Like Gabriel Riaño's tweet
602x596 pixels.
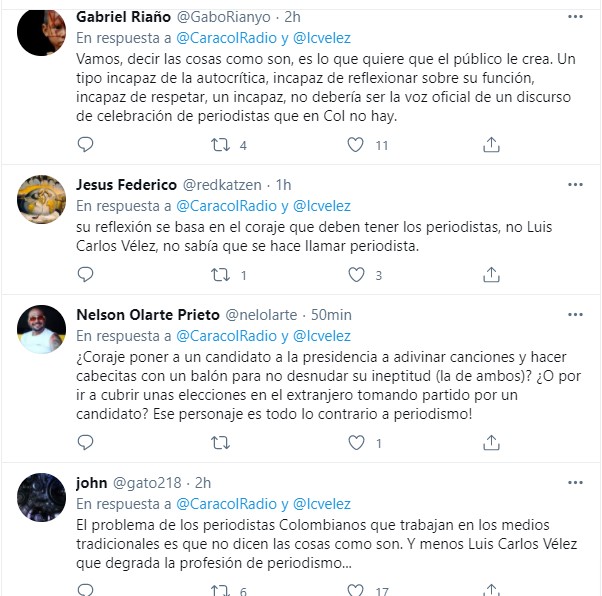(x=355, y=145)
